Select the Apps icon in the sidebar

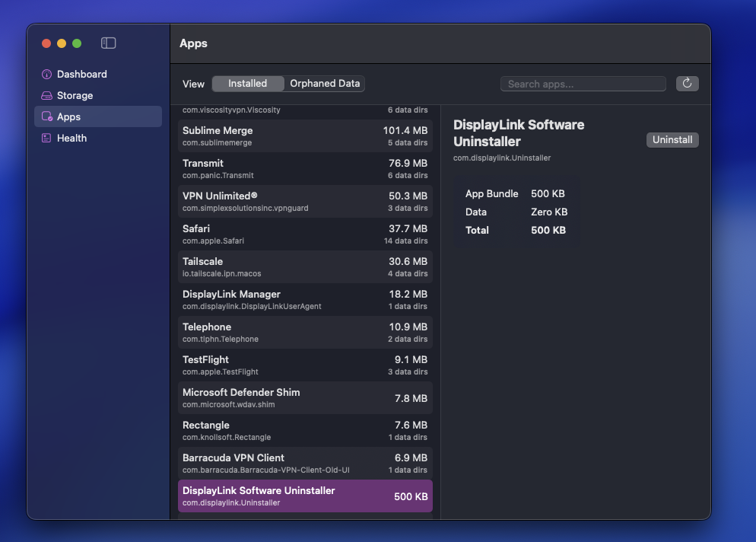point(47,116)
